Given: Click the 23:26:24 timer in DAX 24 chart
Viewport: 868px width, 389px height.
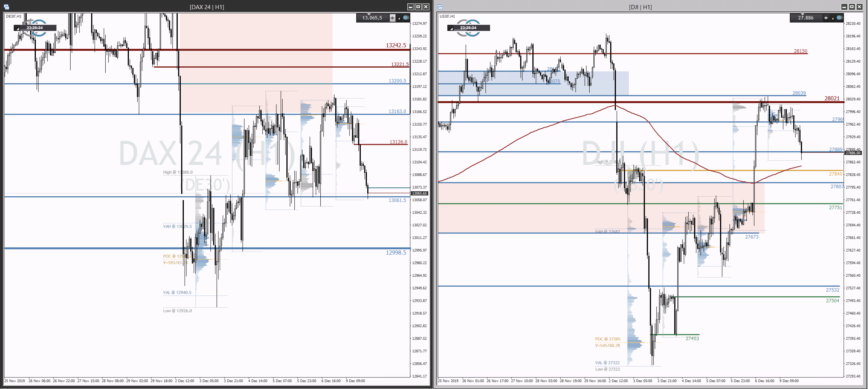Looking at the screenshot, I should coord(35,28).
